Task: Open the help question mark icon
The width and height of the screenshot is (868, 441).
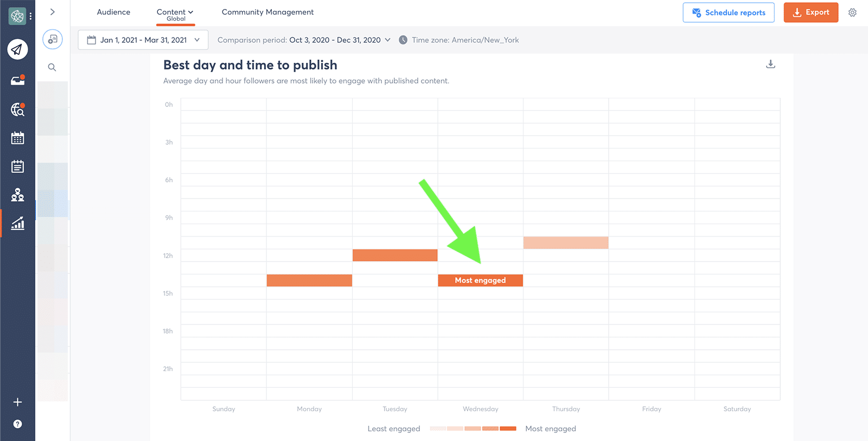Action: pos(17,424)
